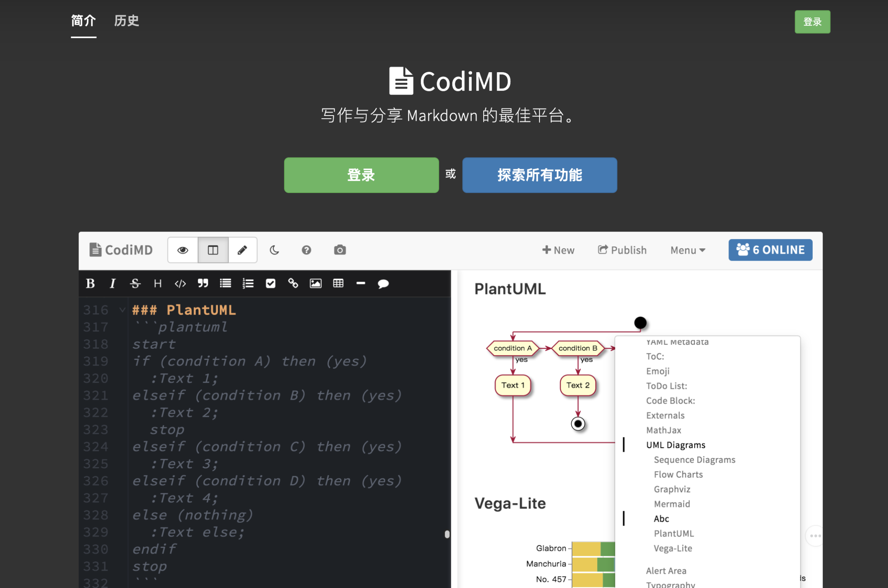The height and width of the screenshot is (588, 888).
Task: Click the Bold formatting icon
Action: (x=90, y=284)
